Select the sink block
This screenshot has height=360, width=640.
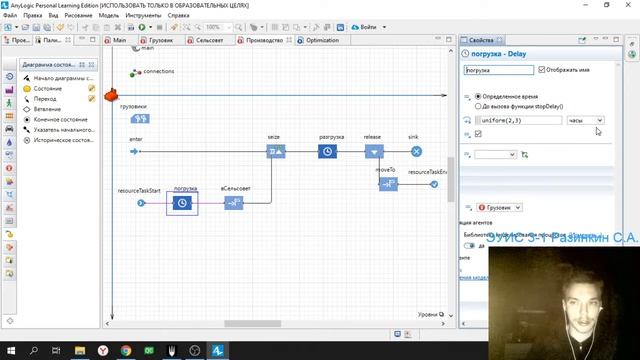click(416, 152)
